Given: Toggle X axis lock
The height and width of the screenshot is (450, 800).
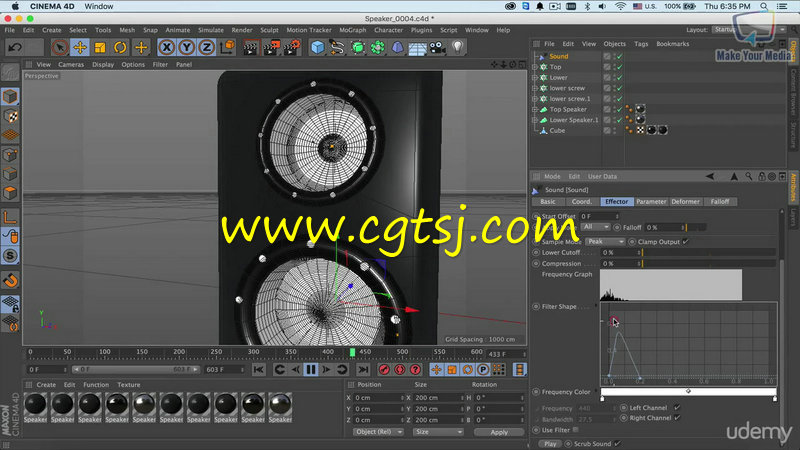Looking at the screenshot, I should (166, 47).
